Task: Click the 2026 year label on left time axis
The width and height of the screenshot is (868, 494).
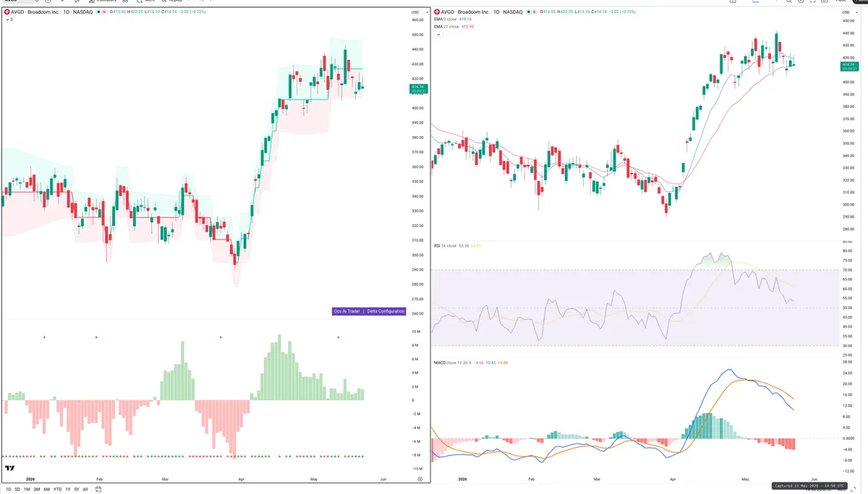Action: 30,479
